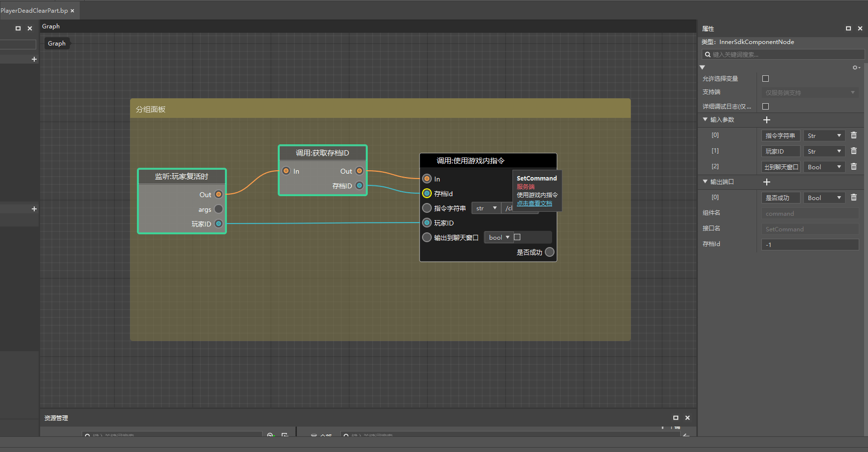
Task: Click the left panel search input field
Action: click(18, 44)
